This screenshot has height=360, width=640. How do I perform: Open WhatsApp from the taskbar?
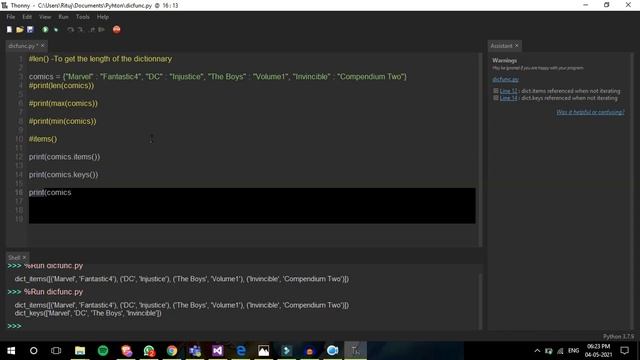click(149, 351)
